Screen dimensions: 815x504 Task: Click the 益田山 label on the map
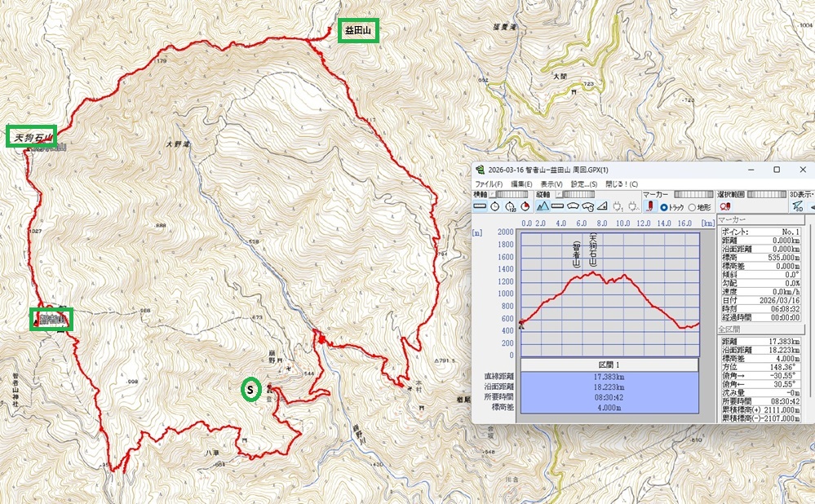[x=357, y=31]
